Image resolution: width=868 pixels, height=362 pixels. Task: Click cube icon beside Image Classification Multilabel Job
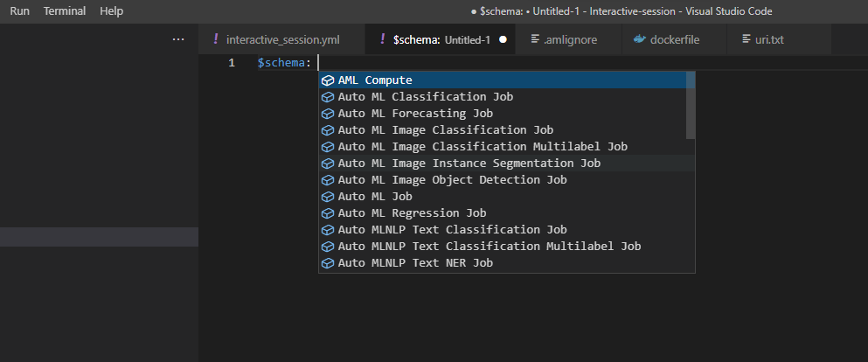(328, 147)
